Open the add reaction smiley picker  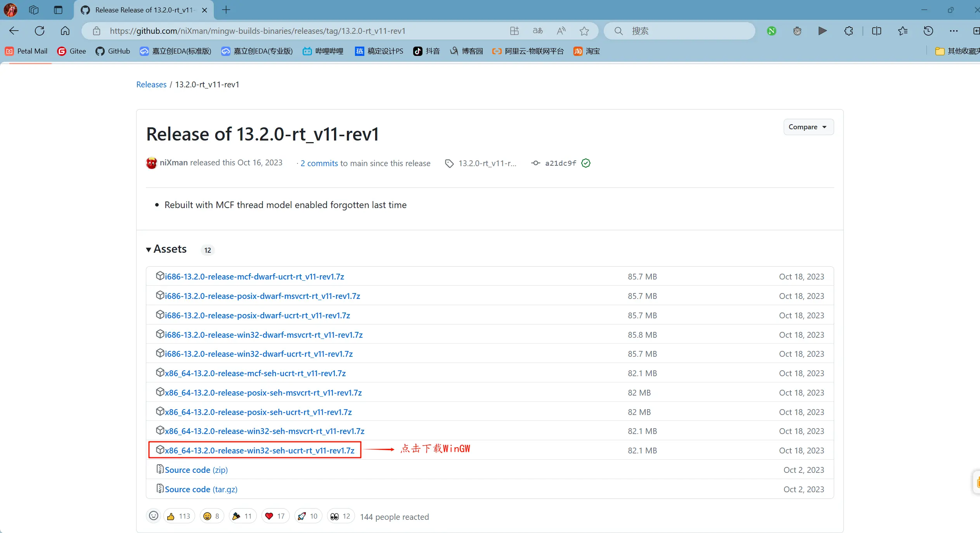(154, 516)
